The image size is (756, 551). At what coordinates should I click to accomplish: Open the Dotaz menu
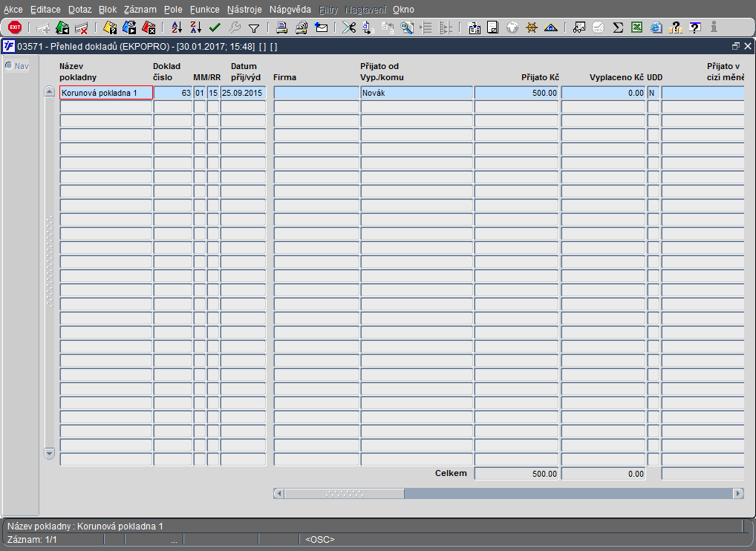[79, 10]
